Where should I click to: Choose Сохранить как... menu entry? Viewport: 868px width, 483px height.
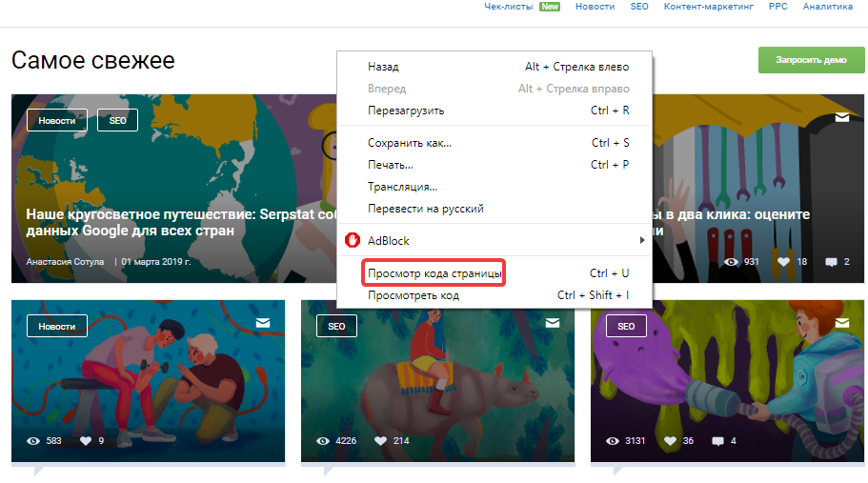495,143
